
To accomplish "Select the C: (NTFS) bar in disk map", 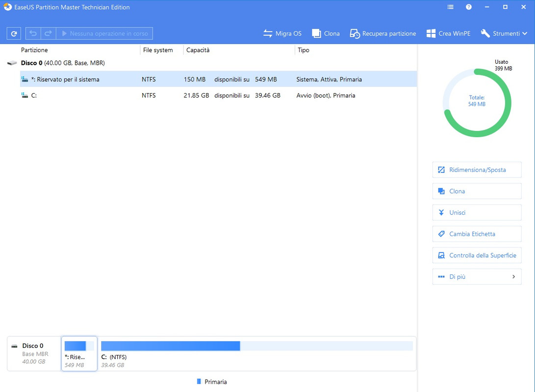I will [x=256, y=346].
